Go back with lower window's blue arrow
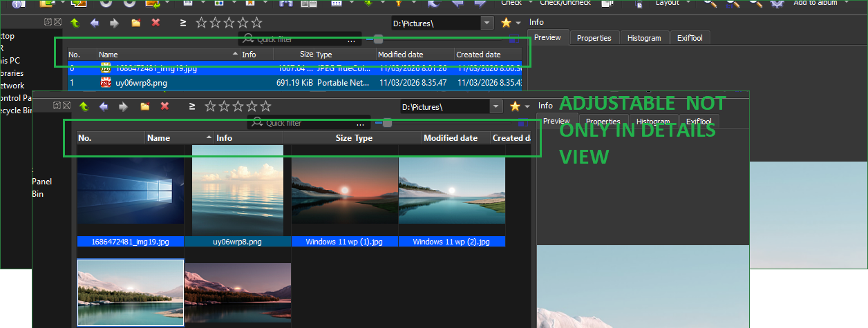Viewport: 868px width, 328px height. pos(104,106)
